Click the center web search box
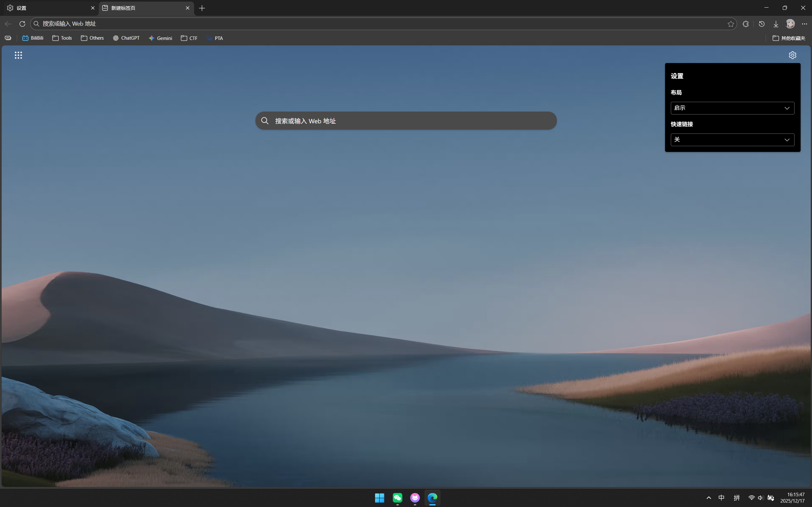 point(406,121)
